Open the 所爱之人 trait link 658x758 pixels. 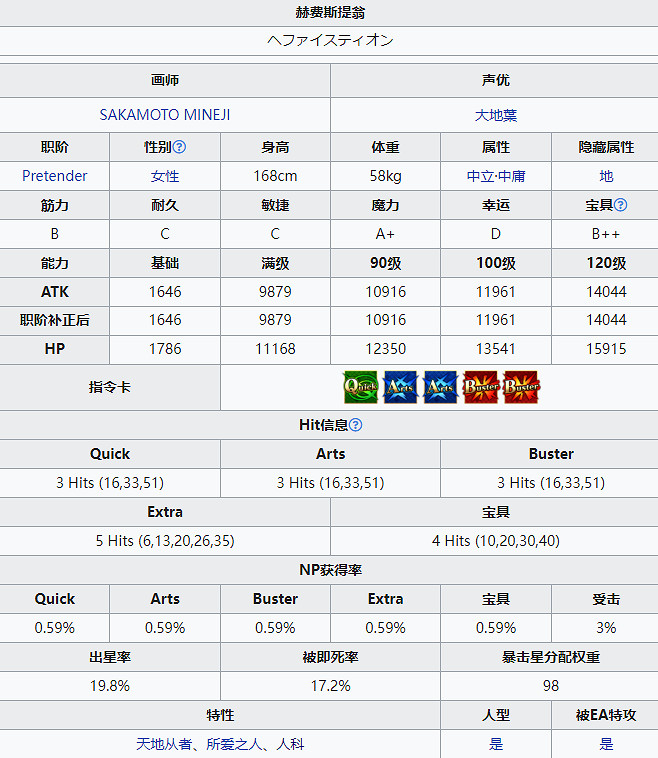(236, 744)
